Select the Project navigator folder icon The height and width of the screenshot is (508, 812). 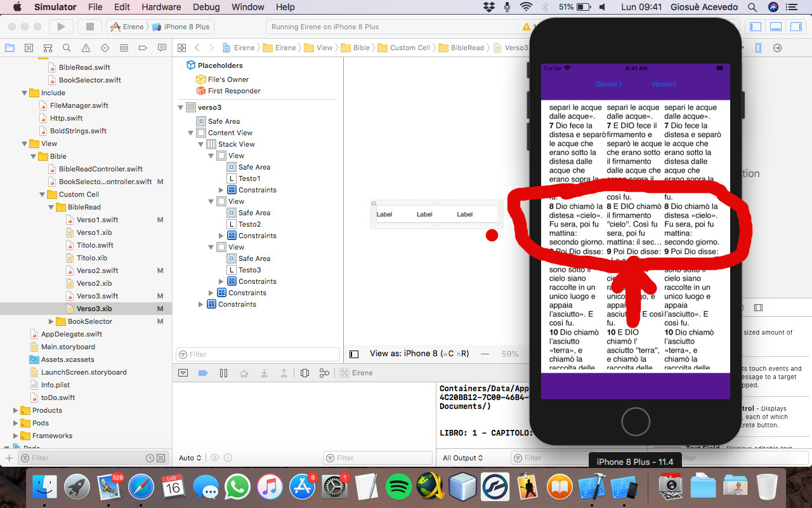[9, 48]
